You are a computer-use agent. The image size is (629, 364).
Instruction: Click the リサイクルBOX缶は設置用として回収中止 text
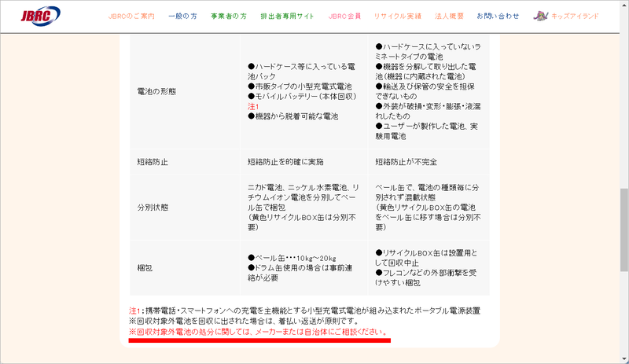(x=426, y=258)
